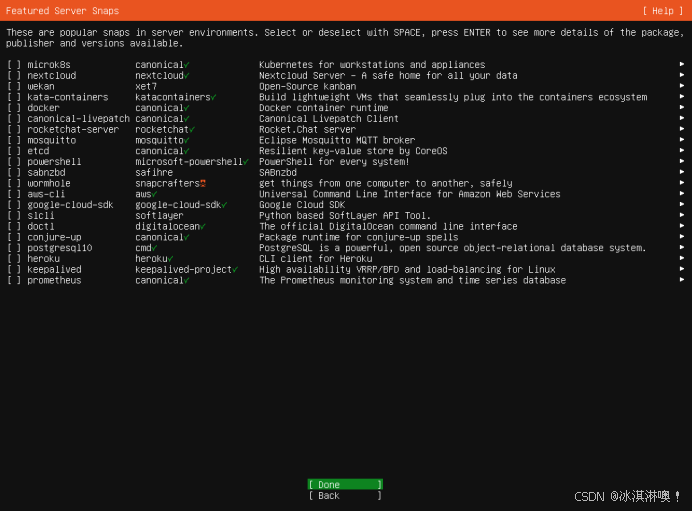This screenshot has width=692, height=511.
Task: Show details arrow for docker row
Action: click(x=682, y=107)
